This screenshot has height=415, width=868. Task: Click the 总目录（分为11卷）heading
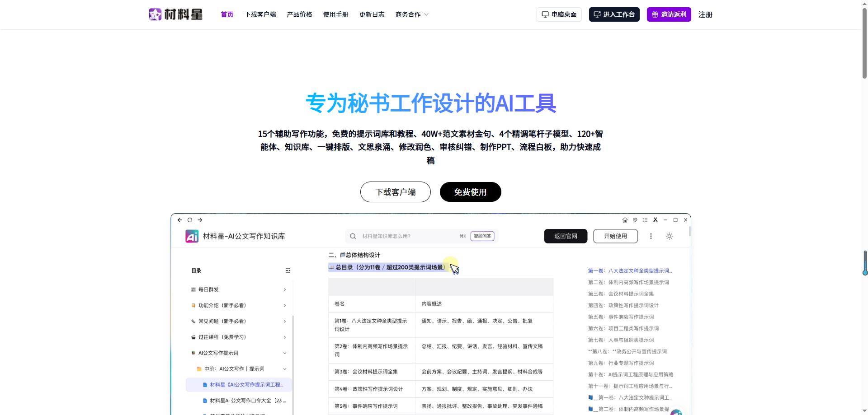[x=387, y=267]
